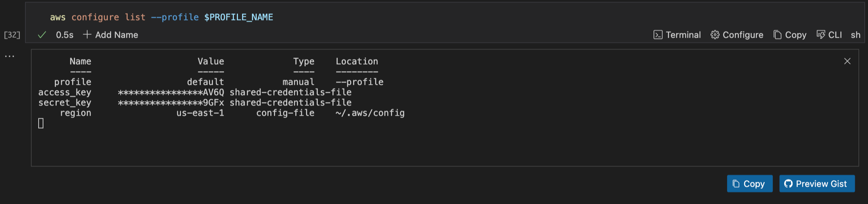
Task: Open the Terminal button in cell toolbar
Action: click(x=677, y=35)
